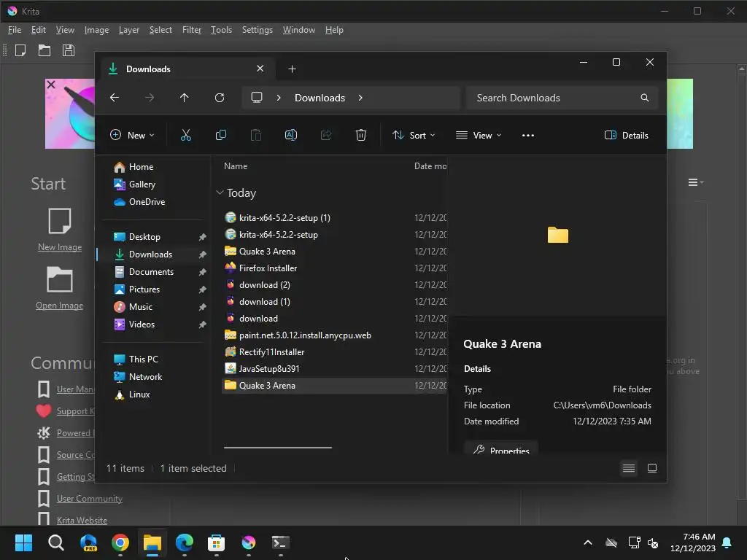747x560 pixels.
Task: Open Microsoft Store from the taskbar
Action: [x=216, y=542]
